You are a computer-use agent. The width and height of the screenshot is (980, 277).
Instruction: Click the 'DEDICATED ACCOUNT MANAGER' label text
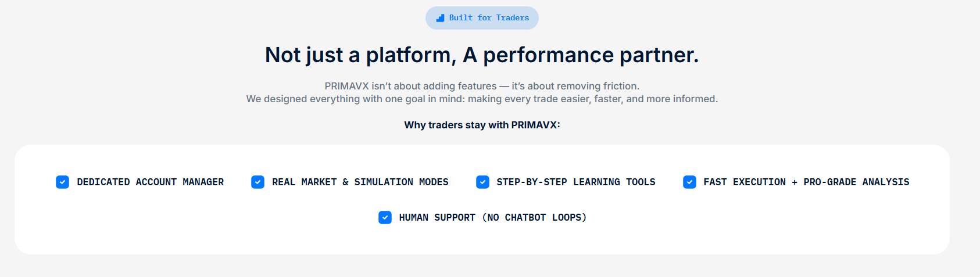point(150,182)
